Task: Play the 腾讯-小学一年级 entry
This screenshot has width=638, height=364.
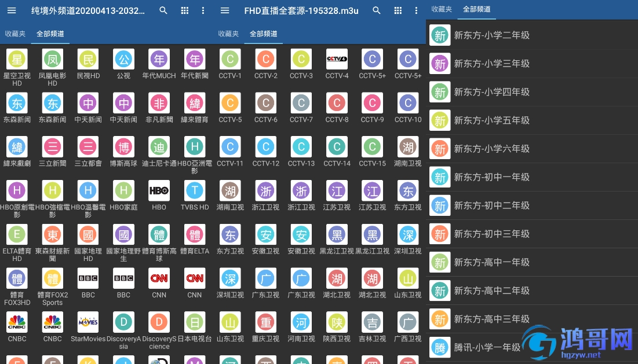Action: [x=532, y=348]
